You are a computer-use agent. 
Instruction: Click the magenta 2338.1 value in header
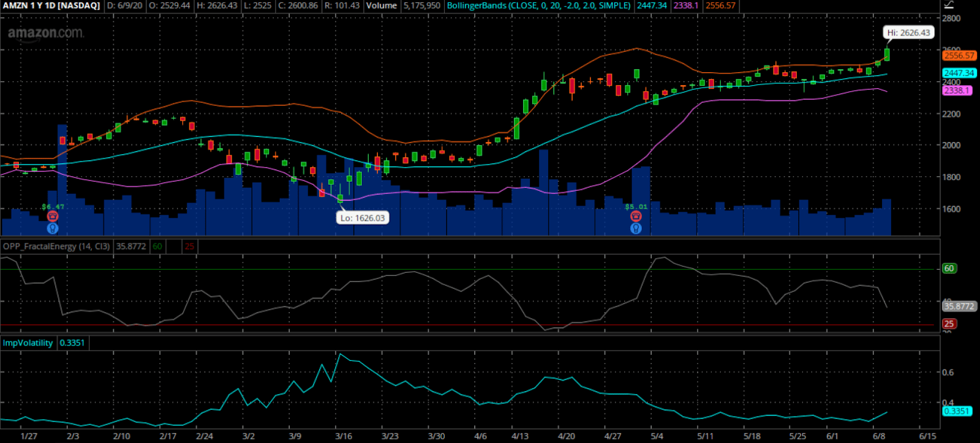pyautogui.click(x=686, y=6)
